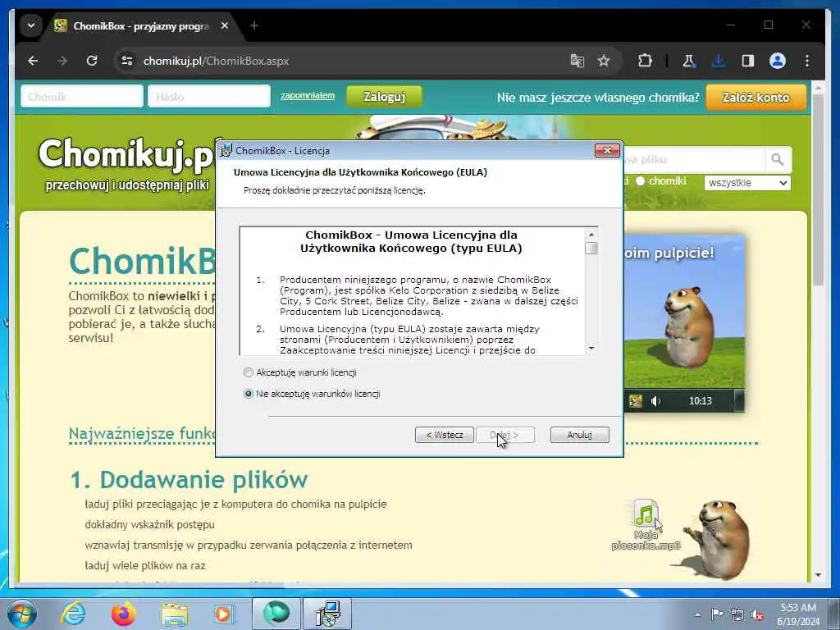The image size is (840, 630).
Task: Click the 'Załóż konto' button
Action: pyautogui.click(x=756, y=97)
